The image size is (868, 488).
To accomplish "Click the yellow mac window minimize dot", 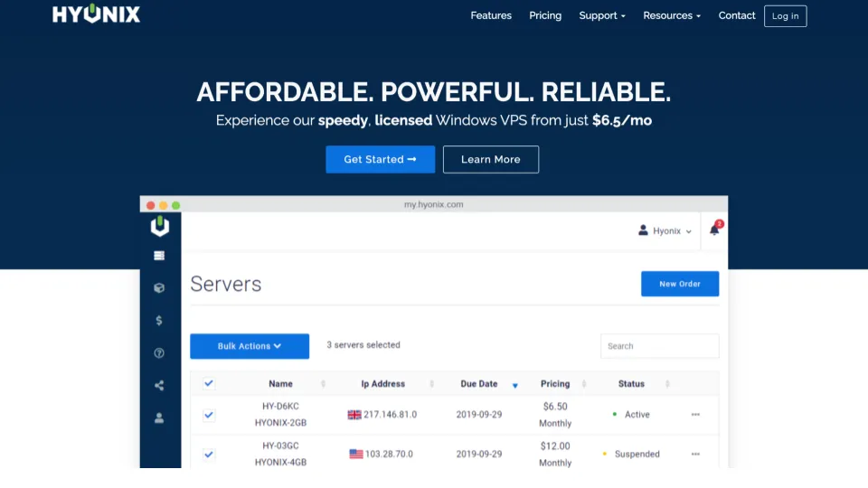I will point(164,205).
